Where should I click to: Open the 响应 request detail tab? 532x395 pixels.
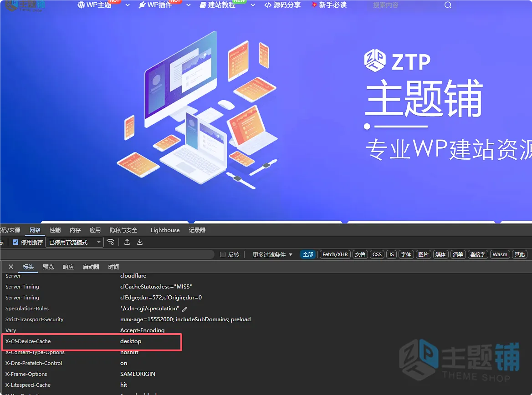coord(68,267)
